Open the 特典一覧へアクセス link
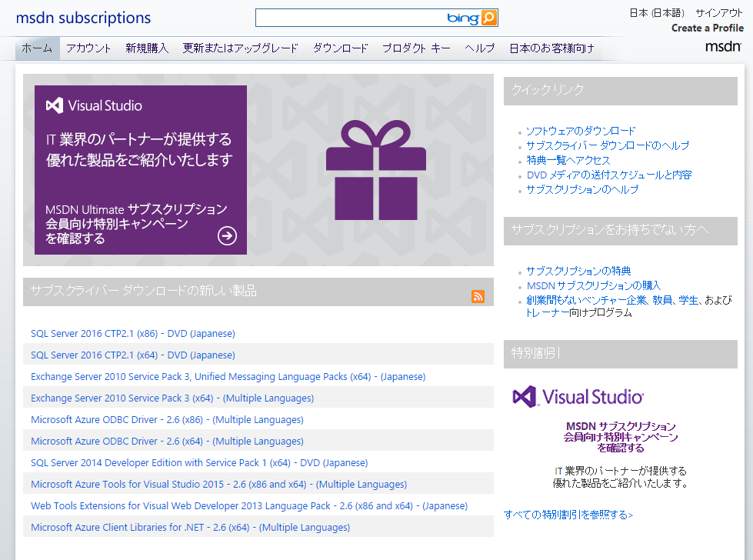Image resolution: width=753 pixels, height=560 pixels. 568,161
